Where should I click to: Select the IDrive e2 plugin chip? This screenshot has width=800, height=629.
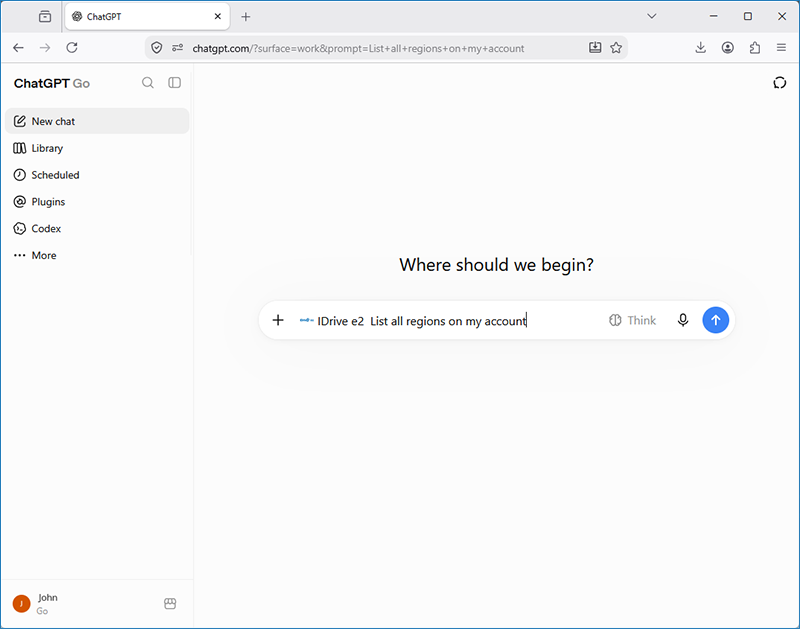[332, 321]
